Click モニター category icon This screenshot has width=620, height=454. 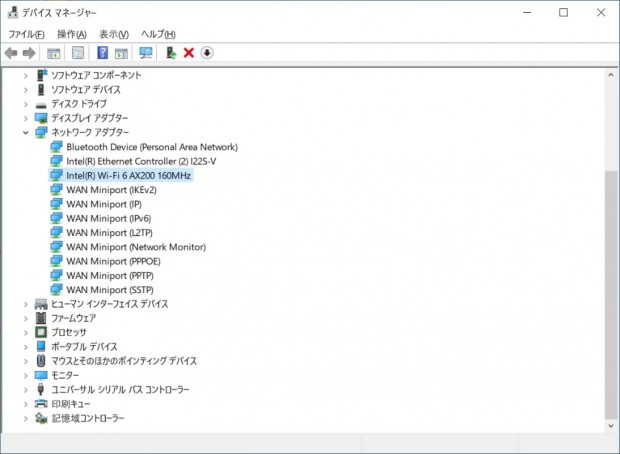click(x=41, y=375)
